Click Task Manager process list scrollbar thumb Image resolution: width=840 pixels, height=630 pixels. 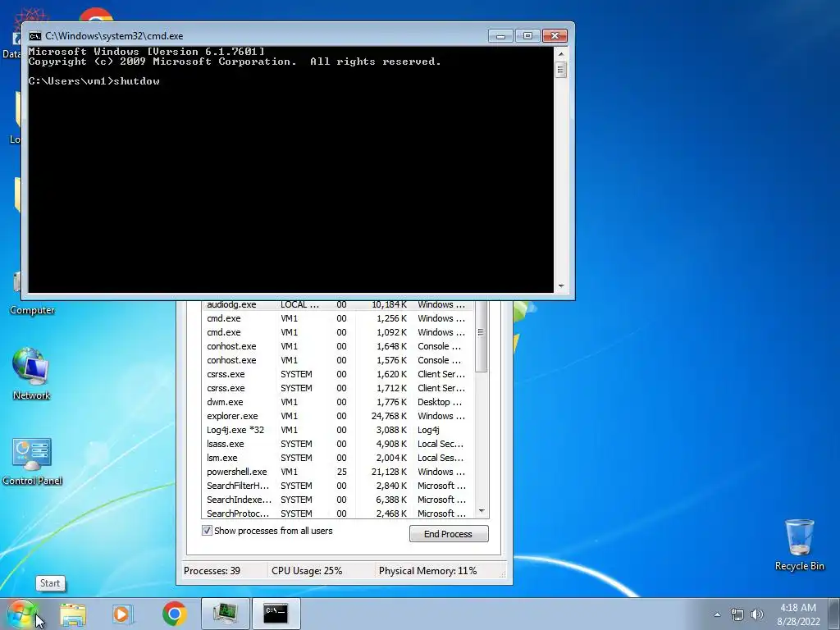pos(482,335)
